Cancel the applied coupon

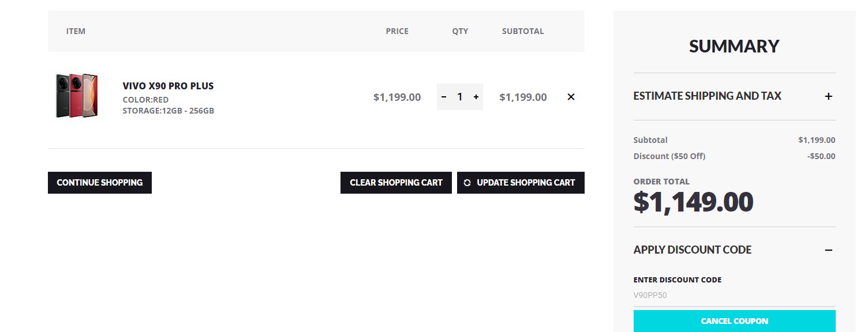(734, 321)
